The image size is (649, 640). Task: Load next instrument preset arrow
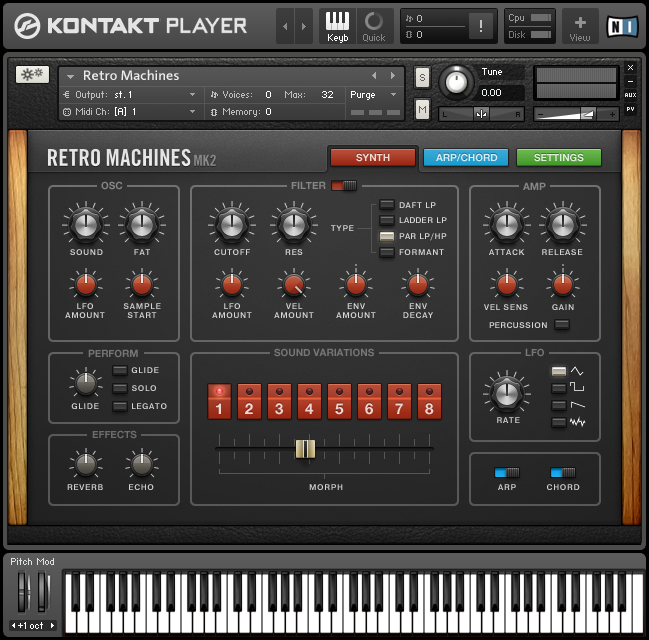tap(392, 75)
